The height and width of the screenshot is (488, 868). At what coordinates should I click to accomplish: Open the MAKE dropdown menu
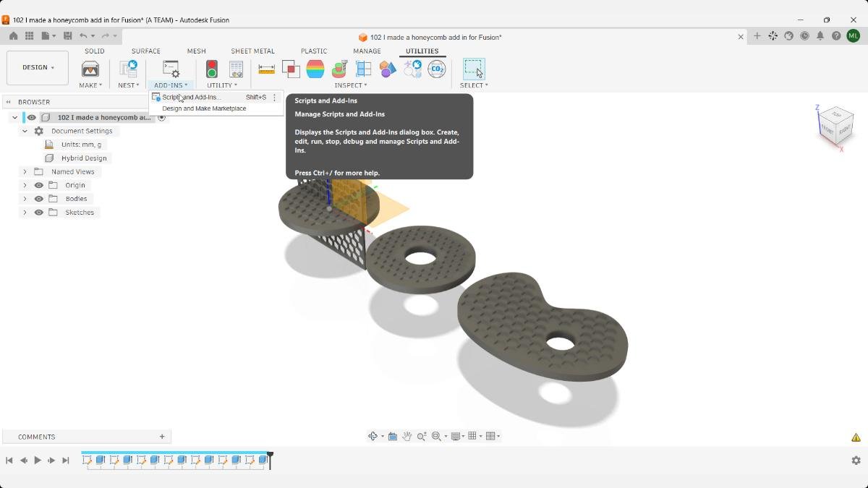(90, 85)
